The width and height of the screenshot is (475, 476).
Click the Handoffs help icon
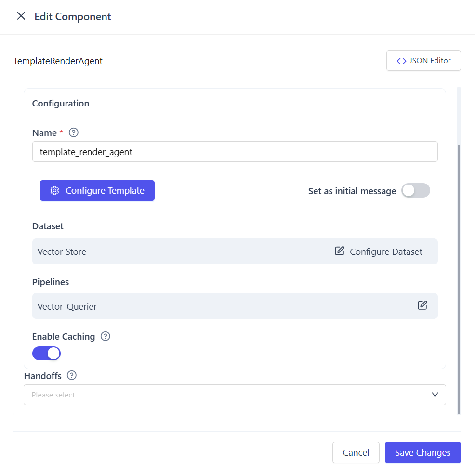click(x=72, y=375)
